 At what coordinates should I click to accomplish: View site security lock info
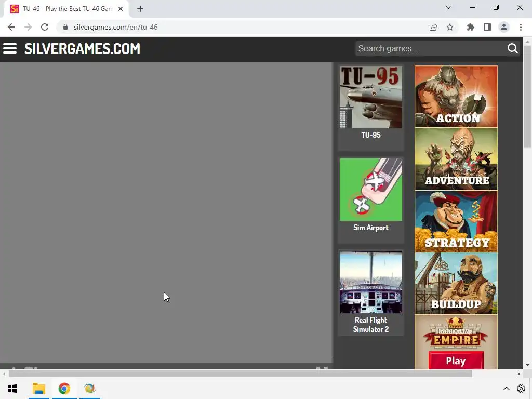pyautogui.click(x=65, y=27)
